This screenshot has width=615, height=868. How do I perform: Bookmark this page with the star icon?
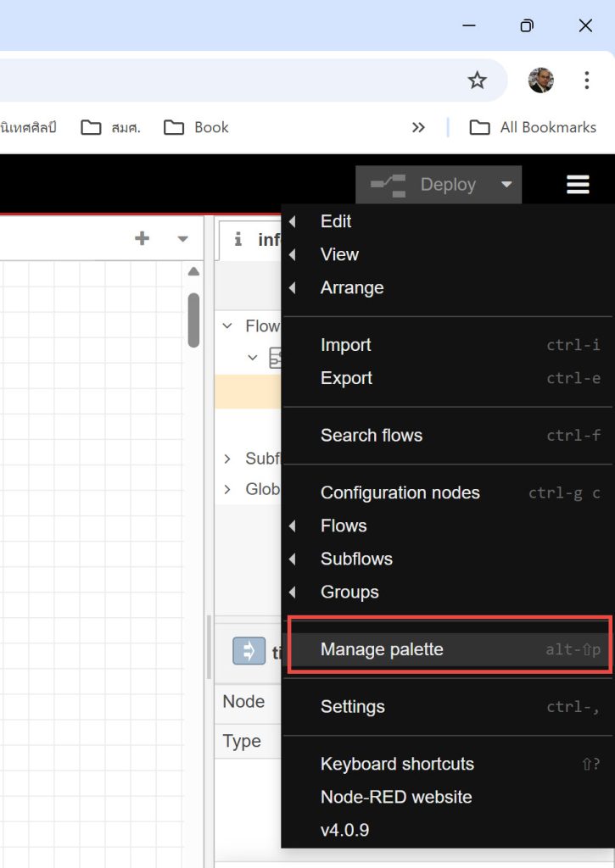(477, 81)
